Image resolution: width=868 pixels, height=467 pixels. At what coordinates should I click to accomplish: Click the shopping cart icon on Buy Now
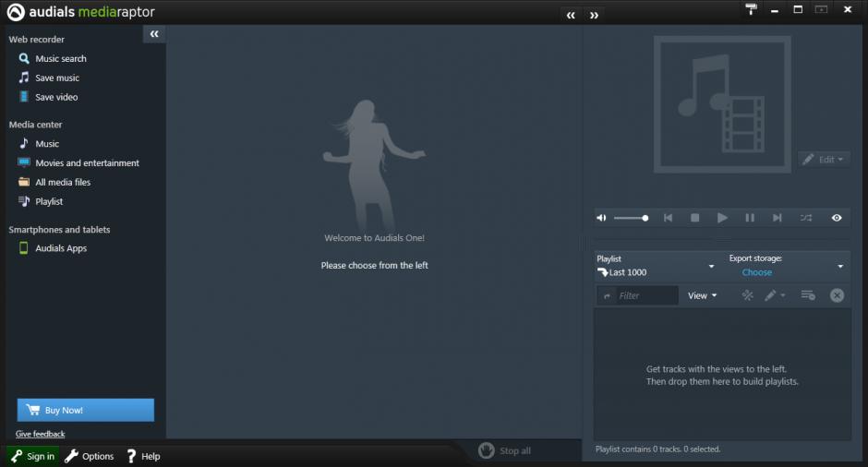pyautogui.click(x=33, y=410)
